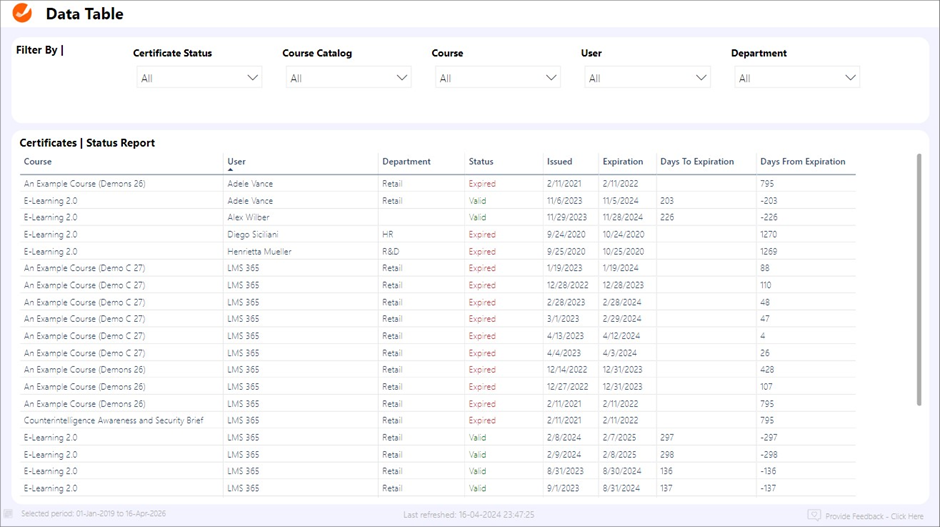Click the Counterintelligence Awareness and Security Brief course
This screenshot has width=940, height=527.
click(113, 420)
